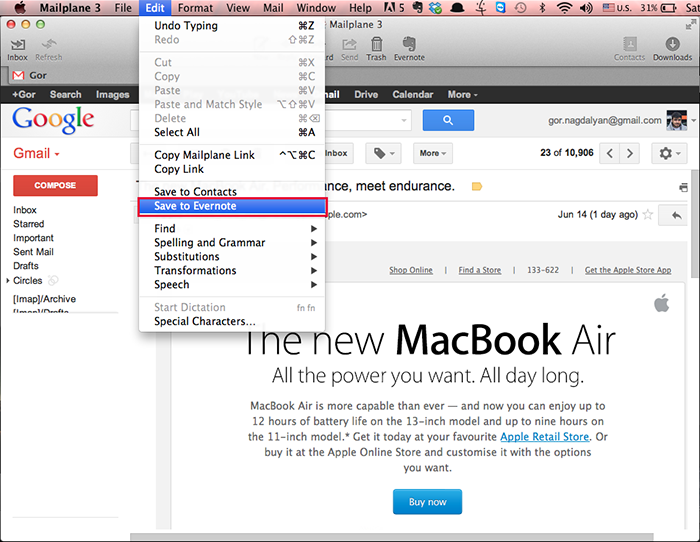Click the vertical scrollbar of the message
This screenshot has width=700, height=542.
695,225
